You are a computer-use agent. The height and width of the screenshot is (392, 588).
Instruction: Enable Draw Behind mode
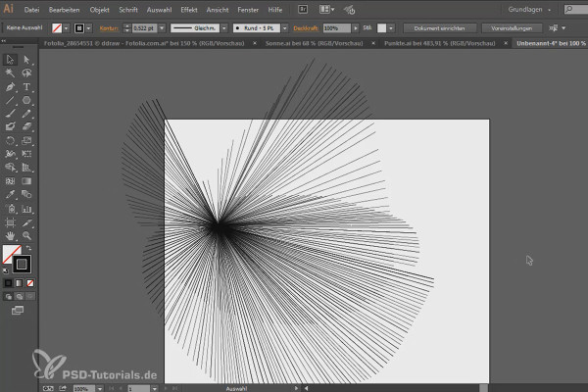20,297
